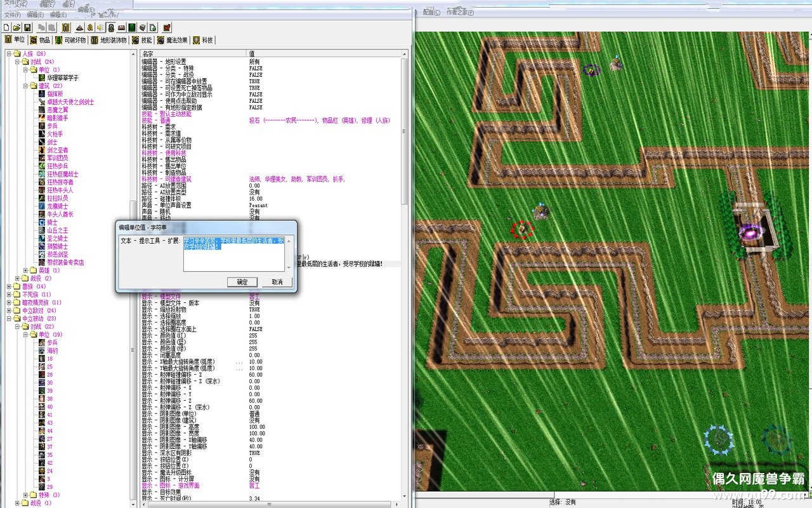Switch to the 物品 tab
This screenshot has width=812, height=508.
tap(41, 40)
